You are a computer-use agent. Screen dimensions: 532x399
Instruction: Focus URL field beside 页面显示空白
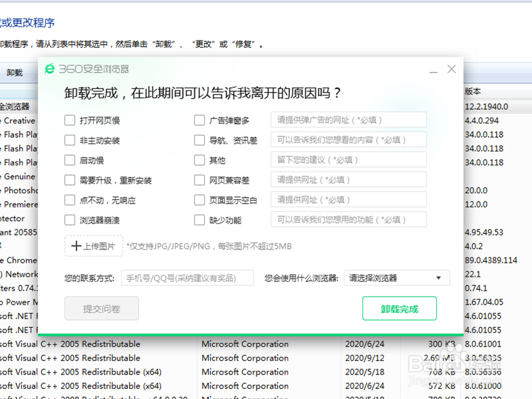pos(348,200)
